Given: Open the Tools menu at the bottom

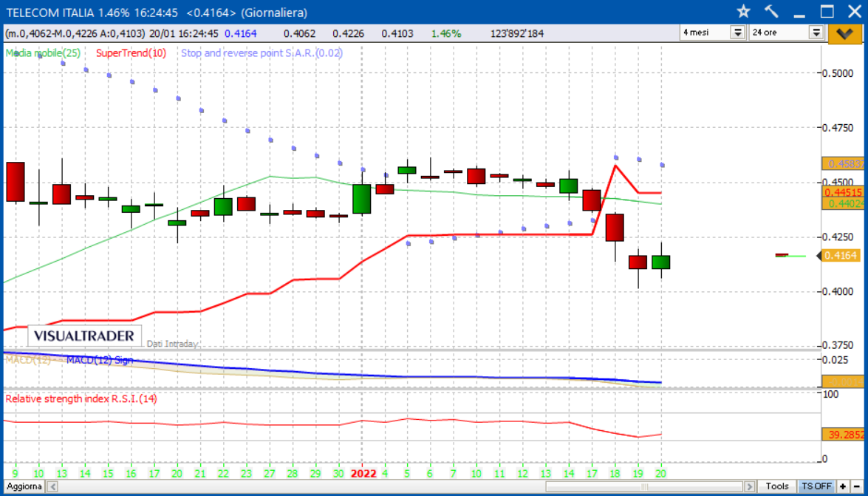Looking at the screenshot, I should point(777,486).
